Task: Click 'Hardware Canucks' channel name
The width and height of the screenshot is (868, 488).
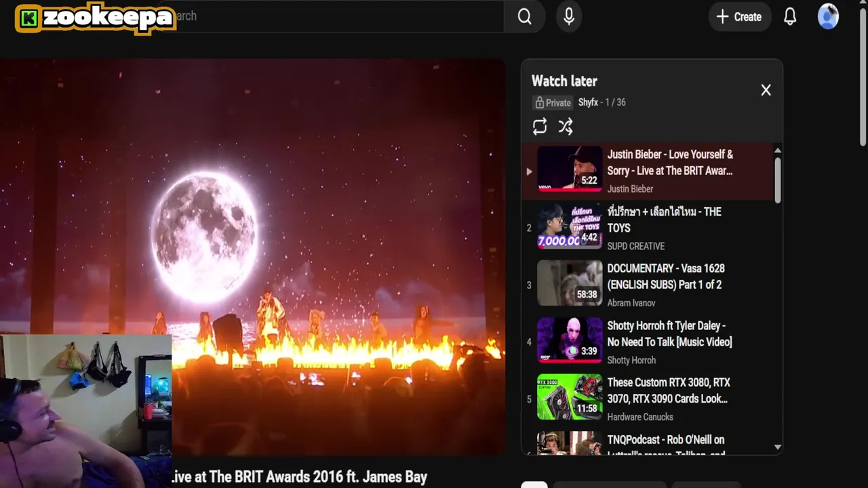Action: (x=640, y=417)
